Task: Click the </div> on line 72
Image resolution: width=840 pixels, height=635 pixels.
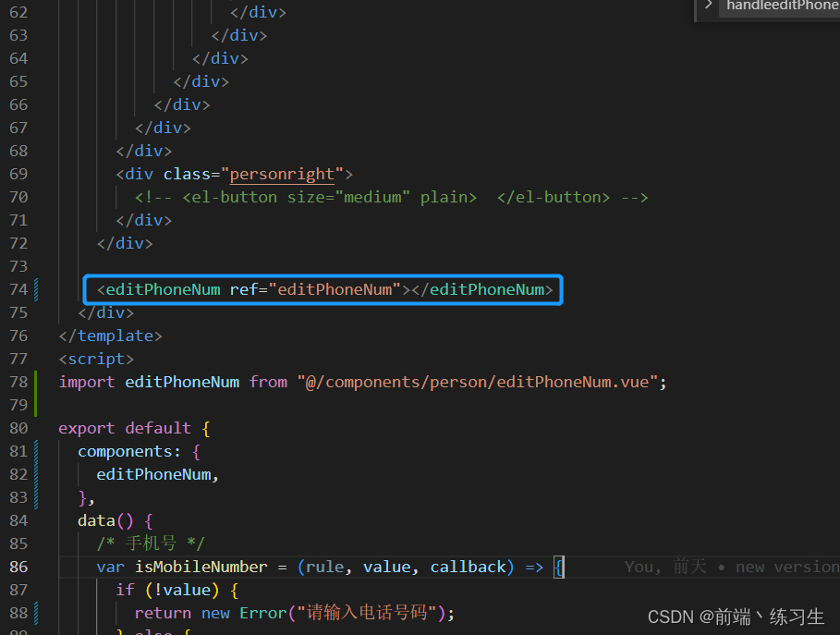Action: coord(125,243)
